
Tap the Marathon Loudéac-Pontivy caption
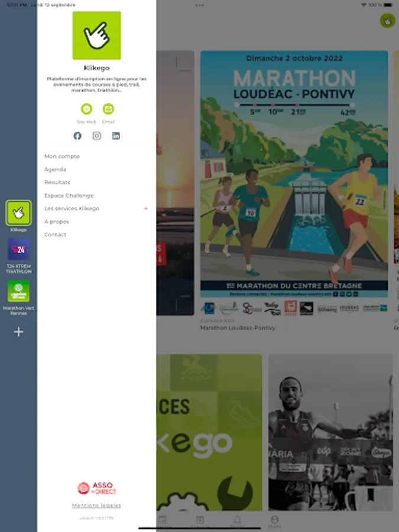pyautogui.click(x=238, y=327)
